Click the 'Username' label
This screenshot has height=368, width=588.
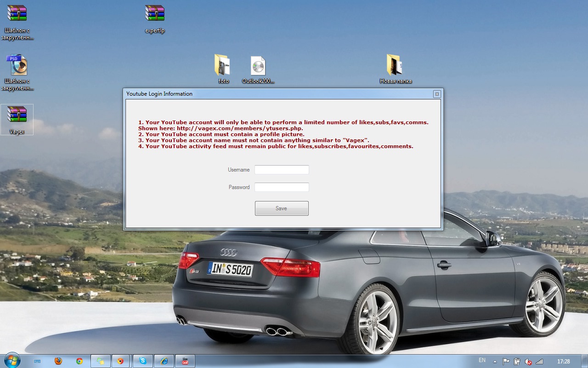pos(239,170)
